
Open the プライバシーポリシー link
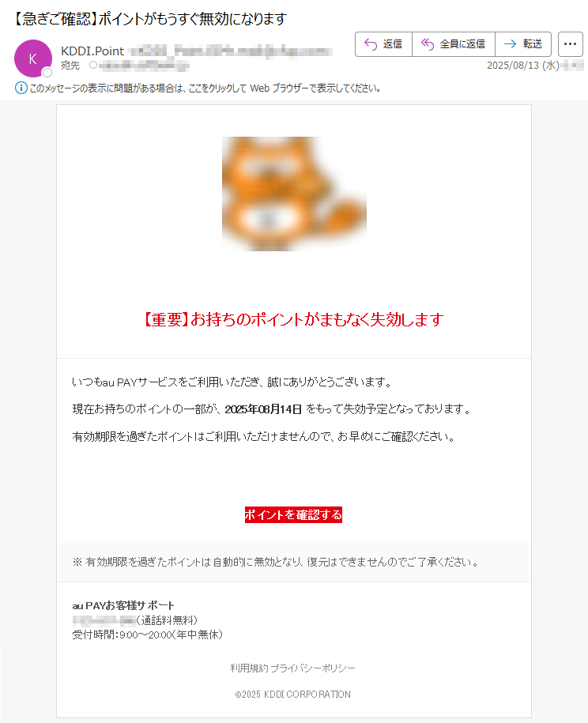tap(313, 668)
